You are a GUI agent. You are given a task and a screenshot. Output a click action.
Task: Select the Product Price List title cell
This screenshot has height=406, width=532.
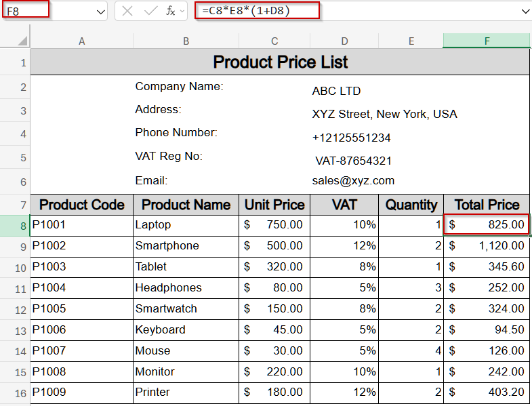(x=280, y=62)
